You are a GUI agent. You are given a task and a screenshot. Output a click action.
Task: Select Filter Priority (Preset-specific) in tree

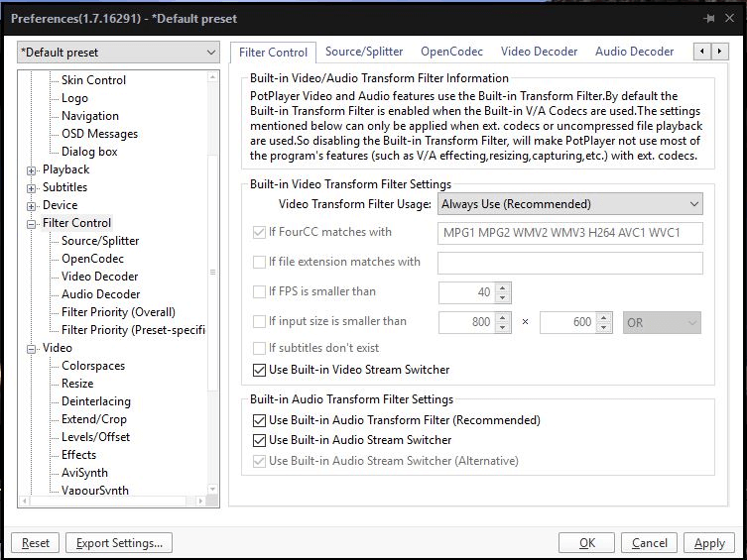pos(133,330)
